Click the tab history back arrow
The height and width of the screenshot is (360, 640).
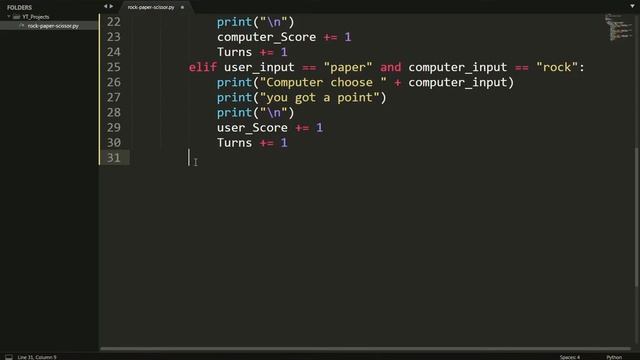[105, 7]
